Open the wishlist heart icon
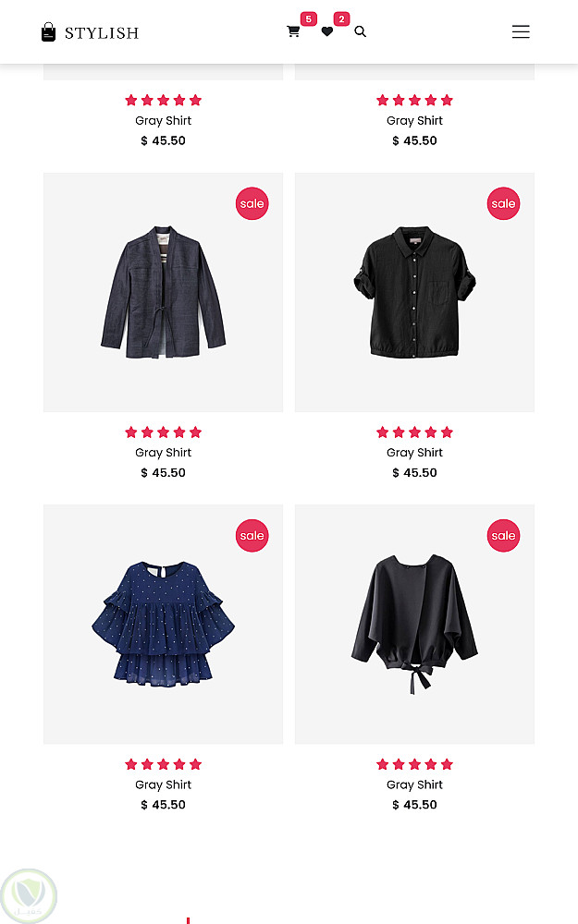578x924 pixels. [x=327, y=31]
